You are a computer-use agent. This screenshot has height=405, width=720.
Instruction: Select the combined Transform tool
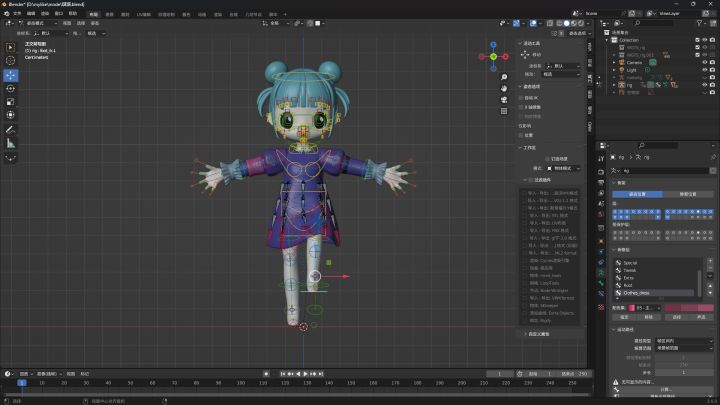pyautogui.click(x=10, y=115)
